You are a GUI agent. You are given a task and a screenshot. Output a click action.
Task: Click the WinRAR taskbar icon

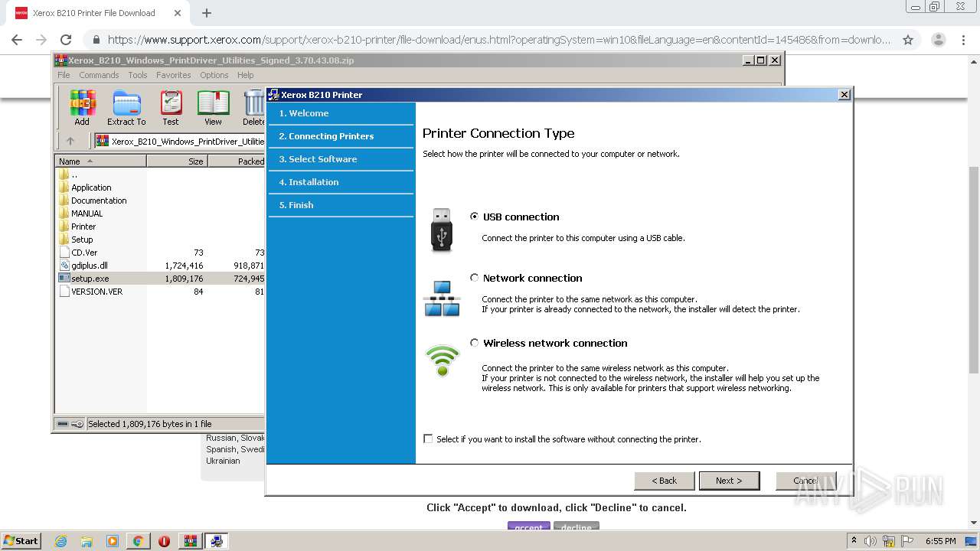pos(191,541)
